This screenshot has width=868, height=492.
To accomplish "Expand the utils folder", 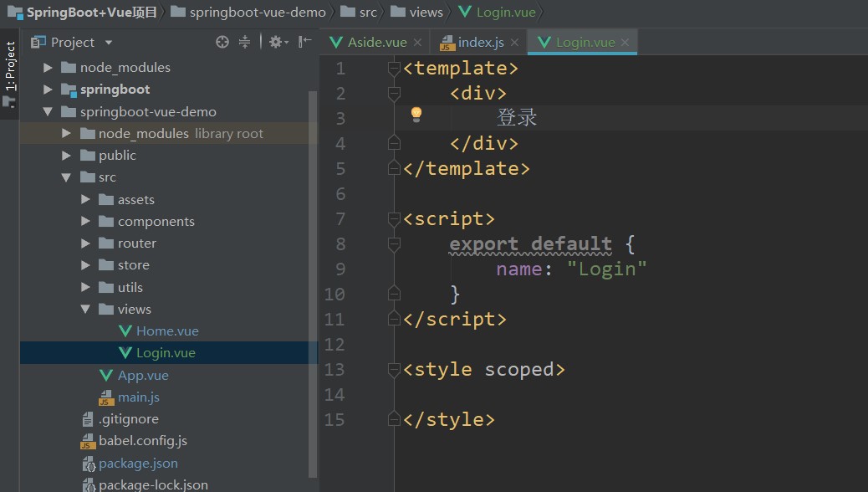I will click(85, 288).
